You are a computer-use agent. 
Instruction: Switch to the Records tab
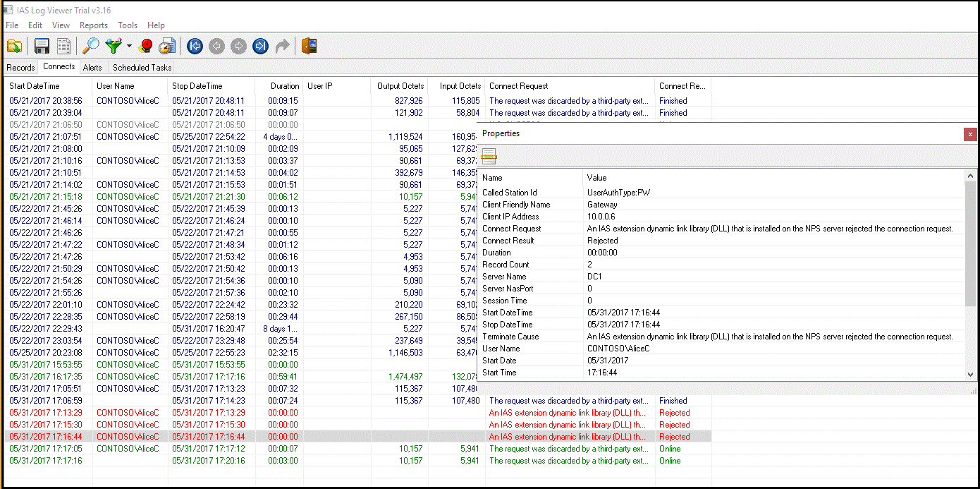(x=20, y=67)
